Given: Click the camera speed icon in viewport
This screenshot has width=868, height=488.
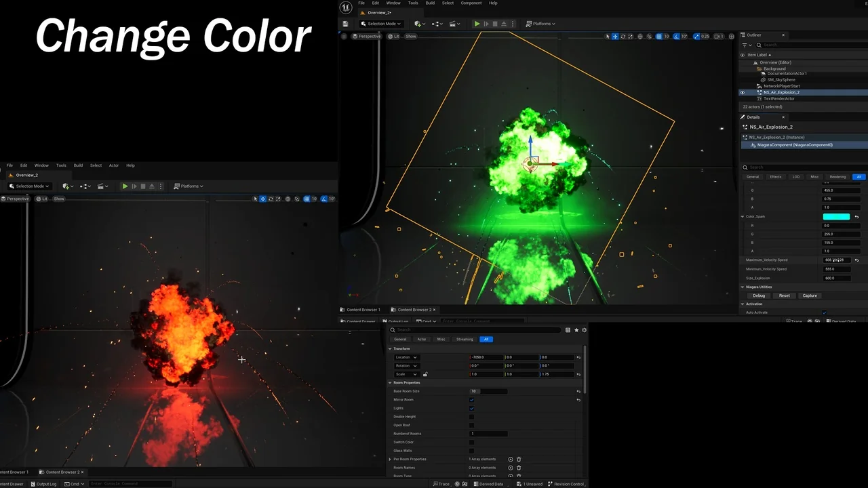Looking at the screenshot, I should pyautogui.click(x=716, y=37).
